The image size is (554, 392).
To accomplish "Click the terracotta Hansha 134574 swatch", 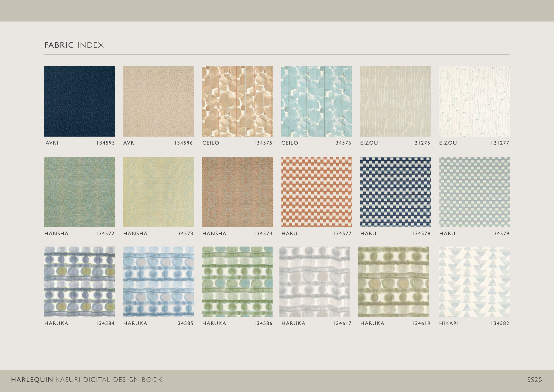I will 237,192.
